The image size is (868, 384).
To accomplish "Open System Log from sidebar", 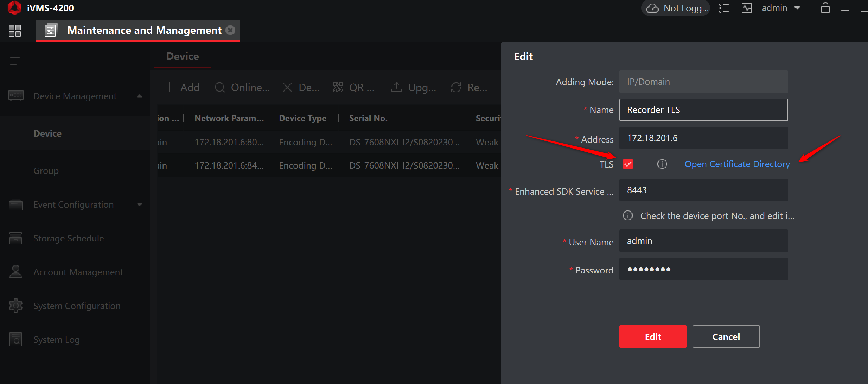I will [x=56, y=340].
